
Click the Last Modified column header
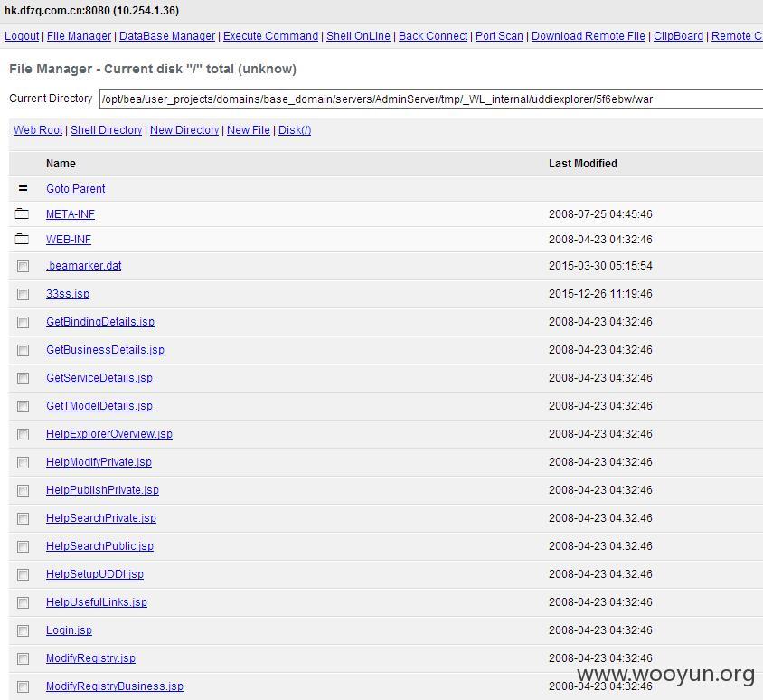click(x=583, y=164)
